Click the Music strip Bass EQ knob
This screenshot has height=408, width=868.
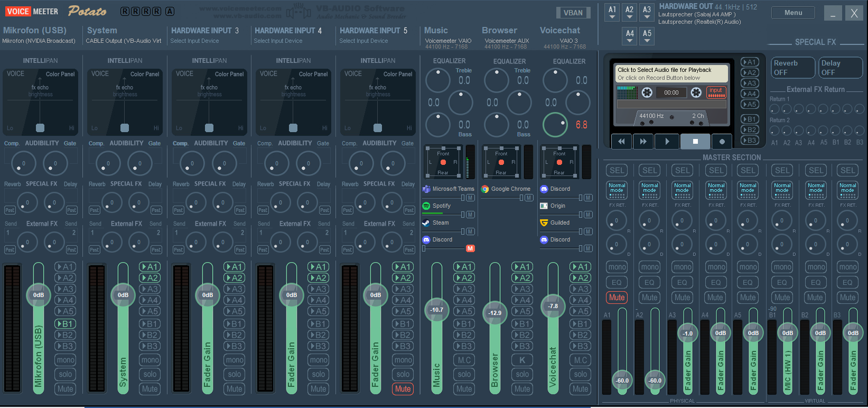pos(438,125)
